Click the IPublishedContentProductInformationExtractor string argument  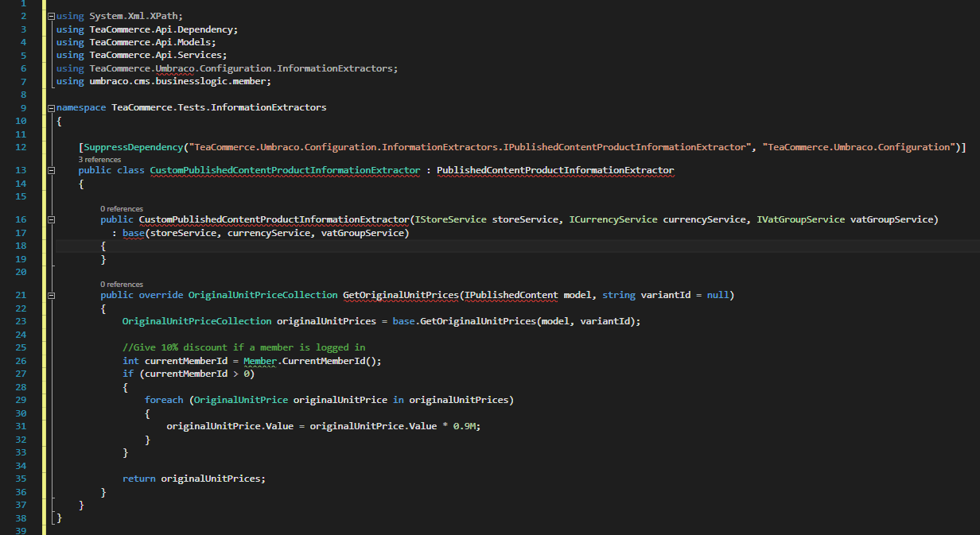coord(472,147)
